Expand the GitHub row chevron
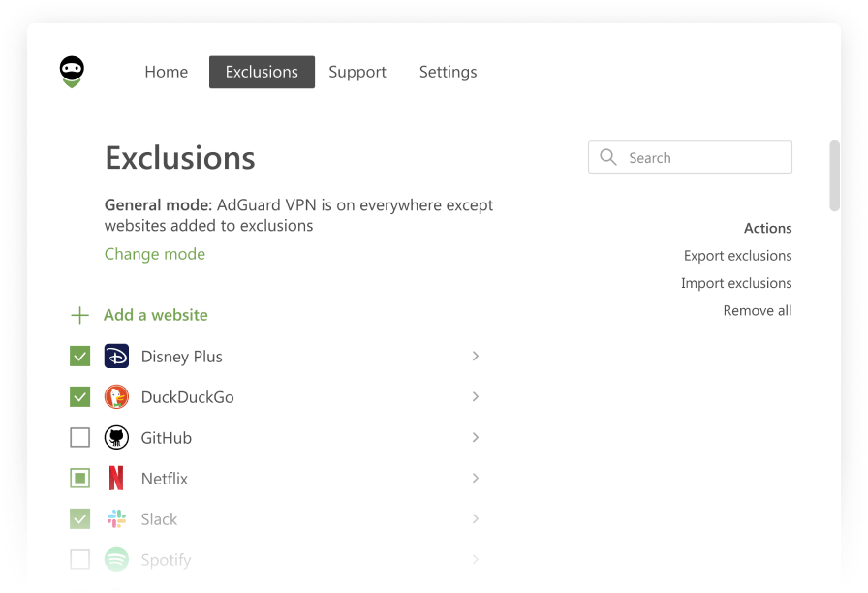The height and width of the screenshot is (593, 868). [476, 438]
